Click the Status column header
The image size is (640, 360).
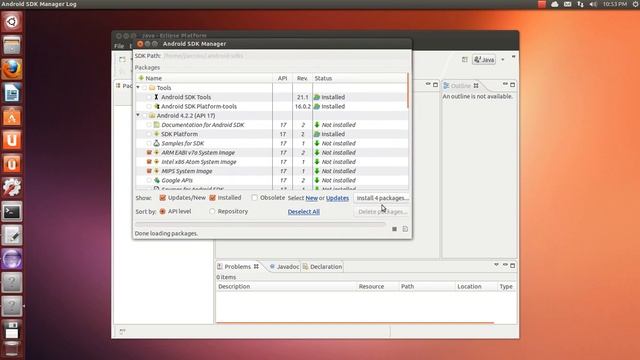pos(359,78)
